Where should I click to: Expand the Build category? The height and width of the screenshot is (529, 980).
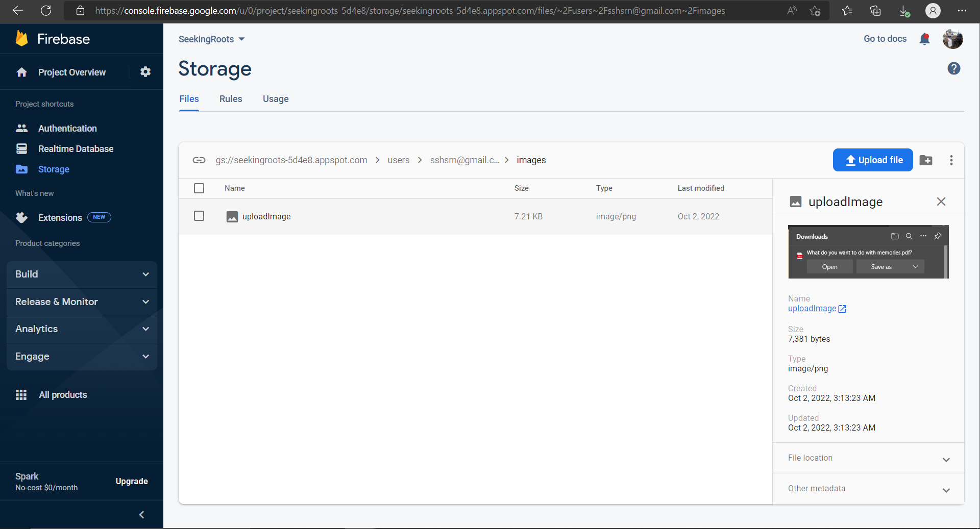pyautogui.click(x=82, y=274)
